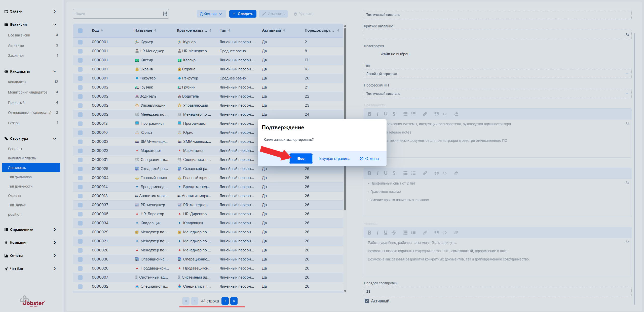Image resolution: width=644 pixels, height=312 pixels.
Task: Jump to last page double-arrow
Action: [234, 301]
